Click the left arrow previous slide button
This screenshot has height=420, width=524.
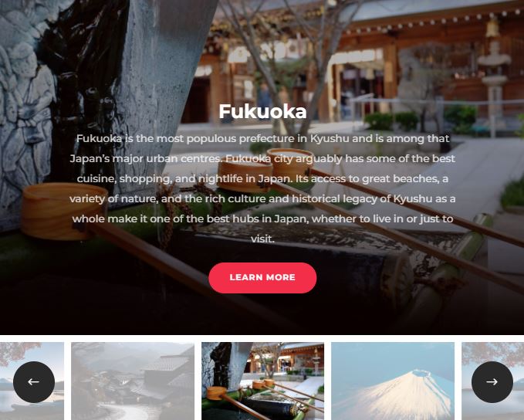click(x=34, y=382)
